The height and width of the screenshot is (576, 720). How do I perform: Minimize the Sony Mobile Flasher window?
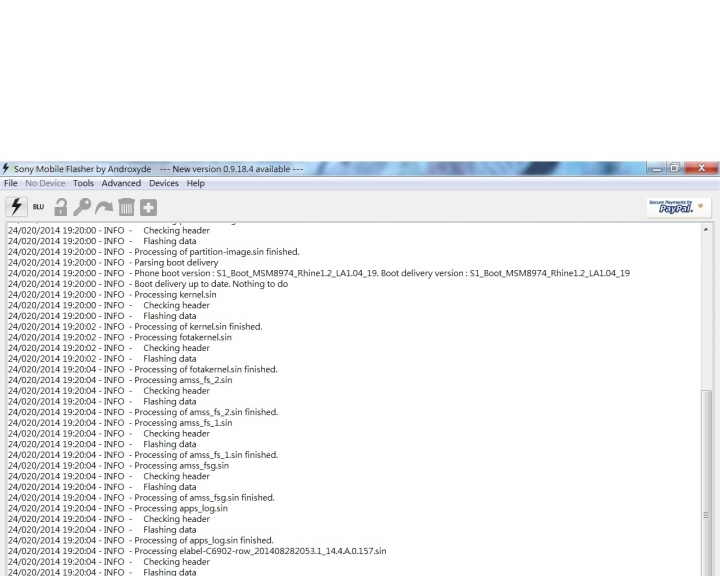pyautogui.click(x=657, y=169)
